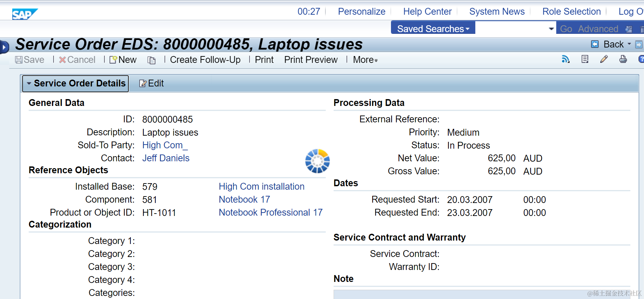Click the document list icon
Viewport: 644px width, 299px height.
click(x=585, y=59)
